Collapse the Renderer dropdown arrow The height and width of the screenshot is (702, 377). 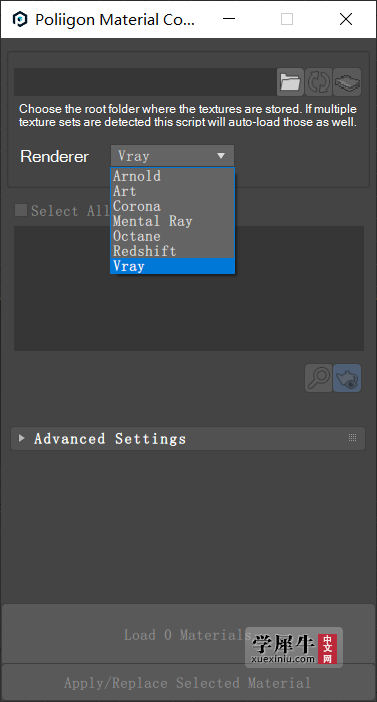[221, 156]
